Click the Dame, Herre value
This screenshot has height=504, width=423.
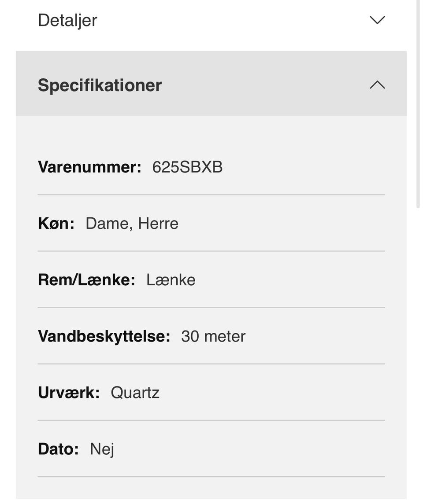click(x=132, y=224)
